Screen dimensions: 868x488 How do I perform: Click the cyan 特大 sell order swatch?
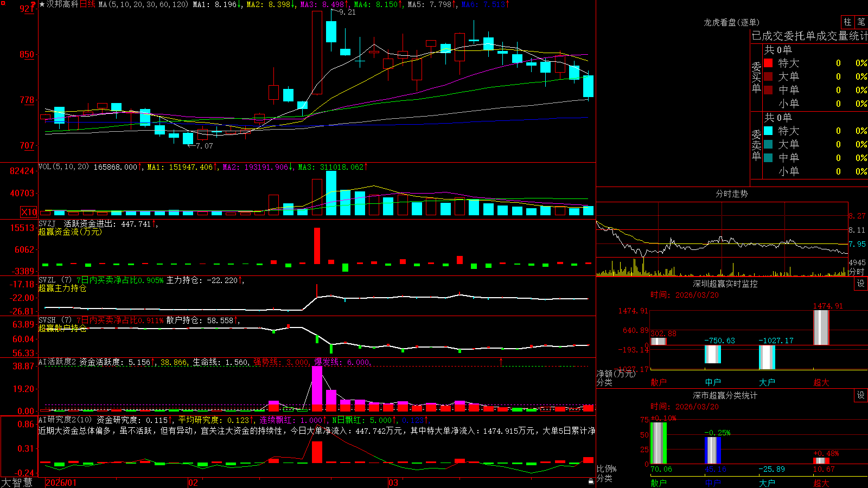(x=768, y=131)
